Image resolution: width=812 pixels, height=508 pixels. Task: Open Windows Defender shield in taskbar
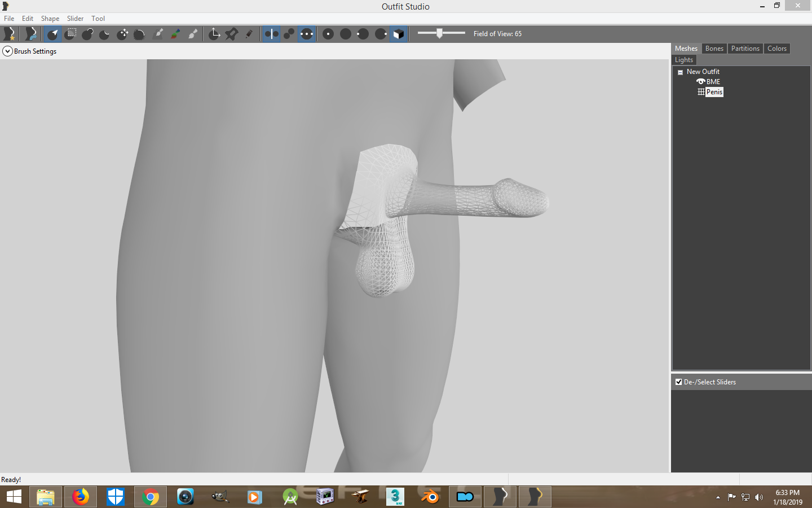click(x=116, y=497)
